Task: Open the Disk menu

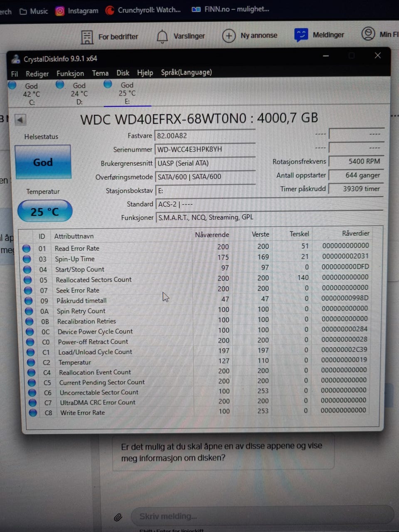Action: click(x=123, y=73)
